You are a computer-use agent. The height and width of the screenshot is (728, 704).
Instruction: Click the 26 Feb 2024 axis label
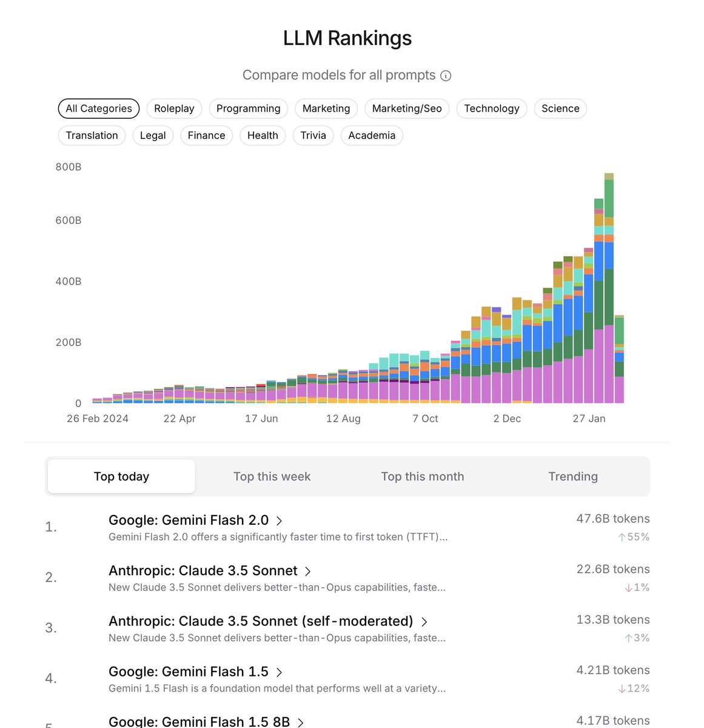point(98,419)
